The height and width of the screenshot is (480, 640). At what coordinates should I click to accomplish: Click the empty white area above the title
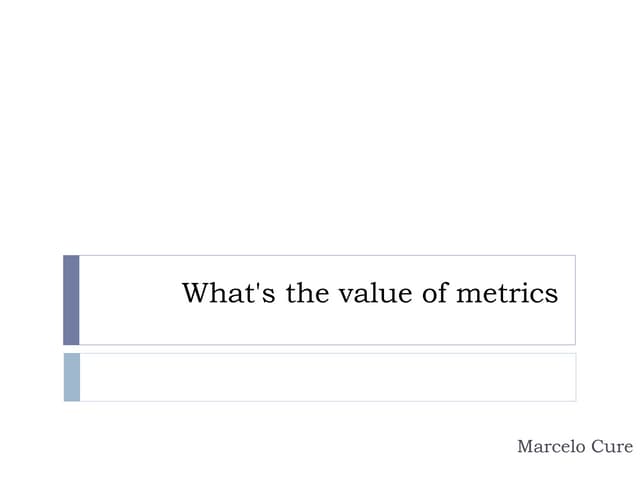[320, 130]
